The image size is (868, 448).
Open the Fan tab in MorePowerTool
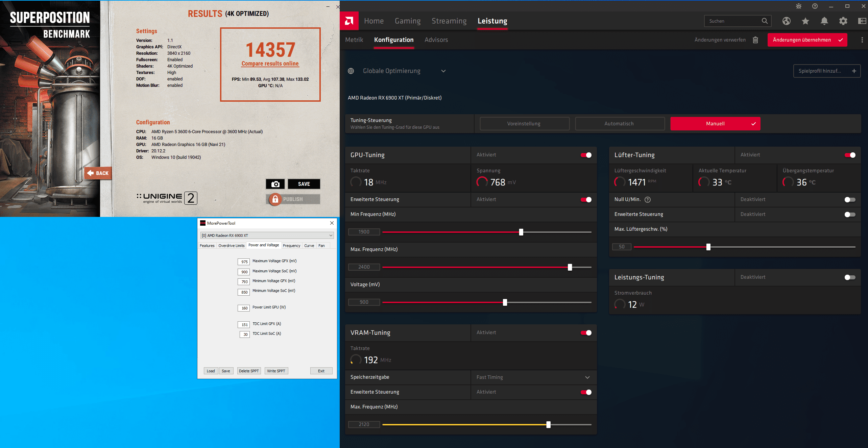(321, 246)
